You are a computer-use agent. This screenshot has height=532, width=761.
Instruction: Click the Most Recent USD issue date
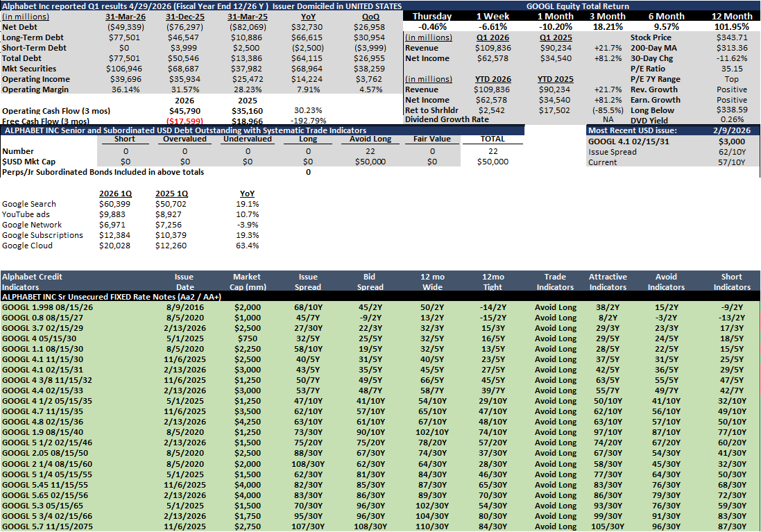tap(732, 130)
